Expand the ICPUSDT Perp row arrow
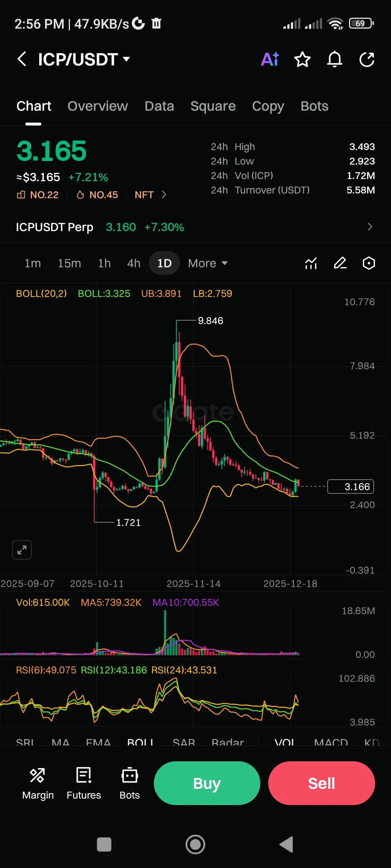This screenshot has width=391, height=868. 370,227
